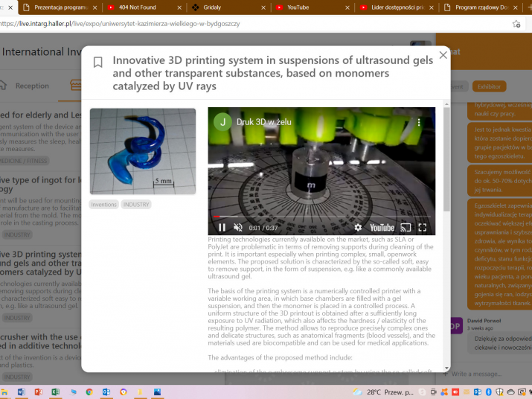Click the INDUSTRY tag under image
This screenshot has width=532, height=399.
click(x=136, y=204)
